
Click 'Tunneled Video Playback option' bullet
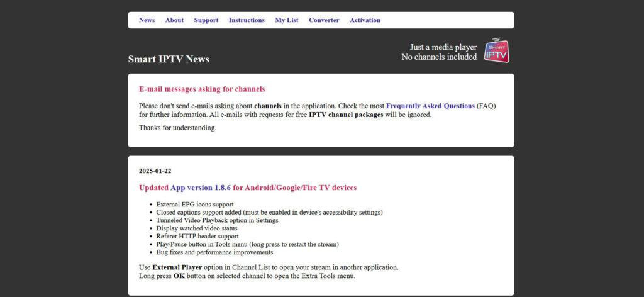coord(217,220)
